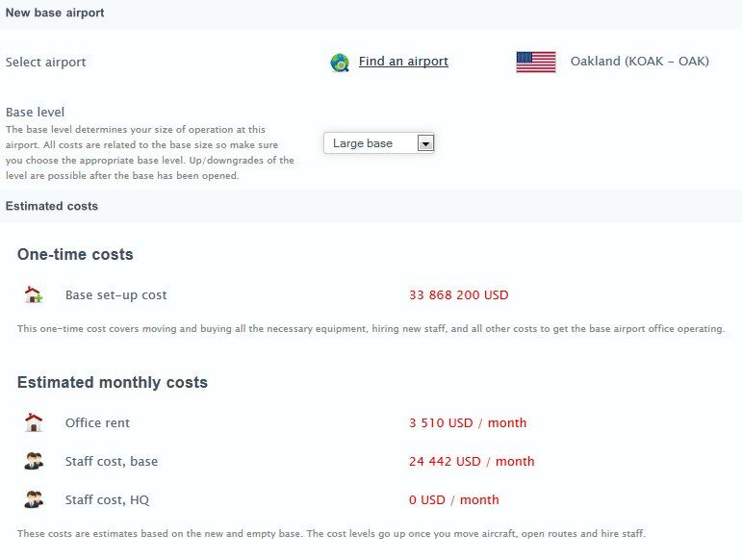Click the base set-up cost house icon

click(x=34, y=295)
